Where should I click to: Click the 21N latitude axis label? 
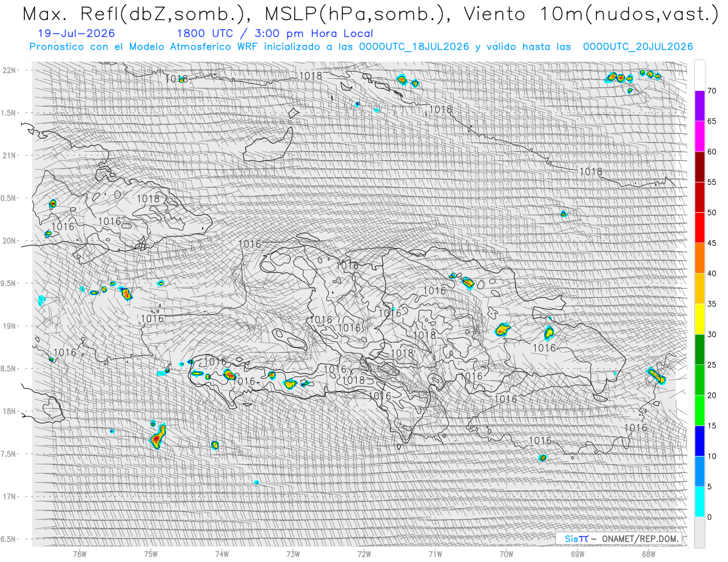coord(9,155)
